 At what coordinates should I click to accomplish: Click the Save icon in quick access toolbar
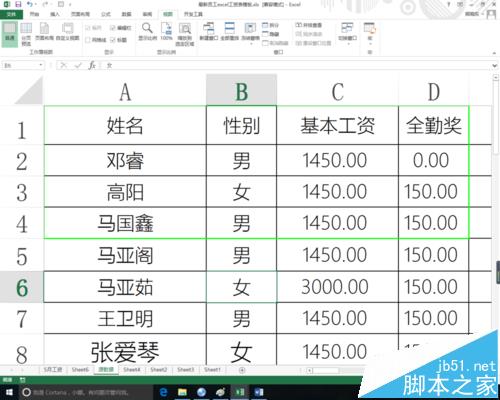(x=18, y=4)
